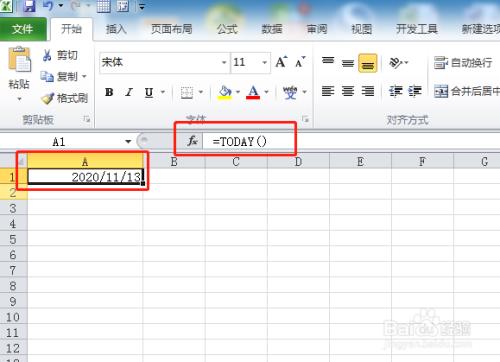500x362 pixels.
Task: Click the select all corner triangle
Action: point(21,162)
